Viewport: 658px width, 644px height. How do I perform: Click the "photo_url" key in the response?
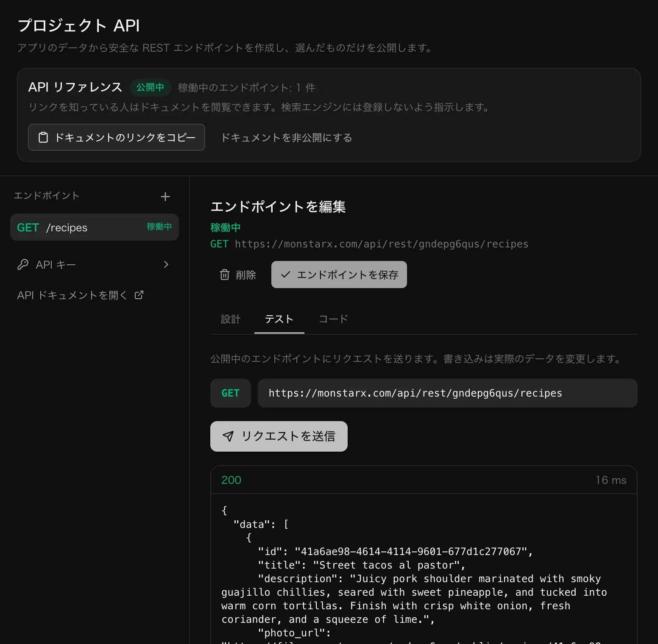291,633
